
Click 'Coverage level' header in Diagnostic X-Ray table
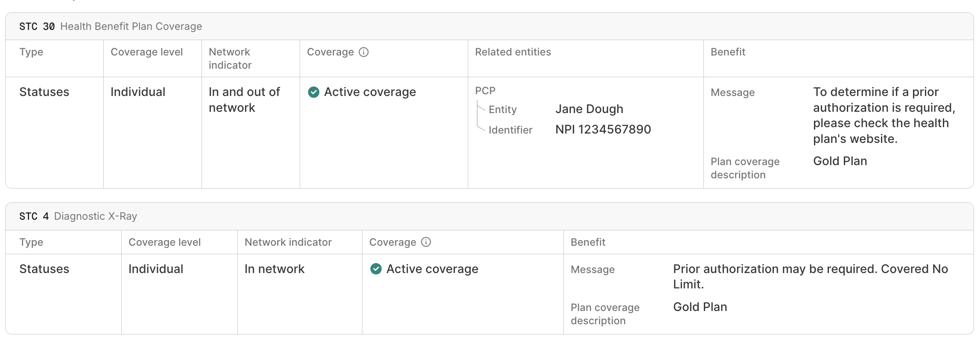[x=165, y=242]
